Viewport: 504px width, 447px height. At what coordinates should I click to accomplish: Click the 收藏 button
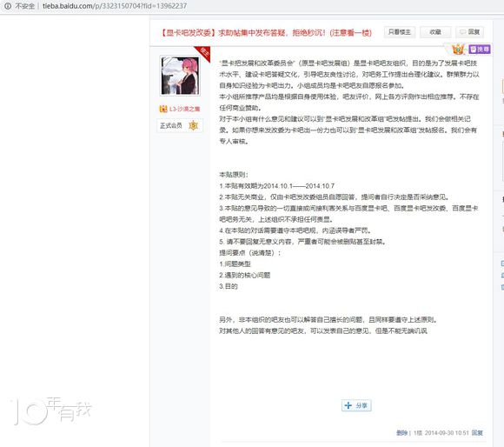(435, 32)
